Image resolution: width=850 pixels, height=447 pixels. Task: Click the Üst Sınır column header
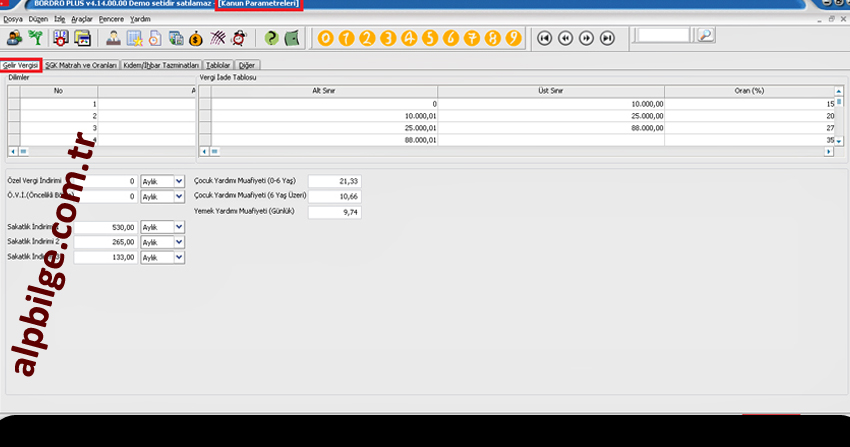[x=550, y=90]
